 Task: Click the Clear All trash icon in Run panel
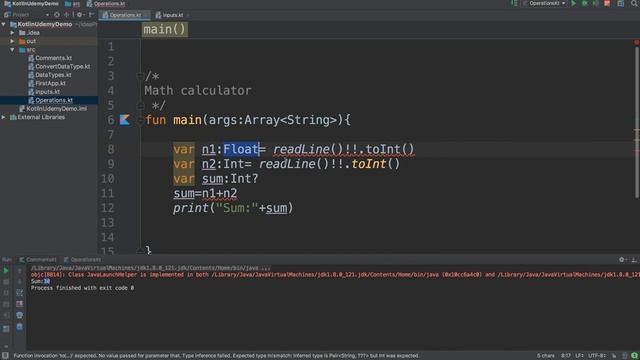20,327
